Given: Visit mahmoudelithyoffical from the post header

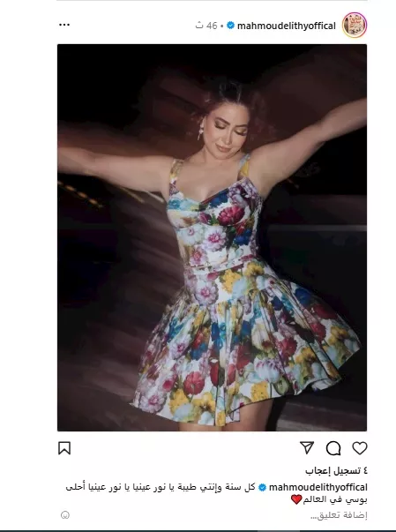Looking at the screenshot, I should click(x=287, y=26).
